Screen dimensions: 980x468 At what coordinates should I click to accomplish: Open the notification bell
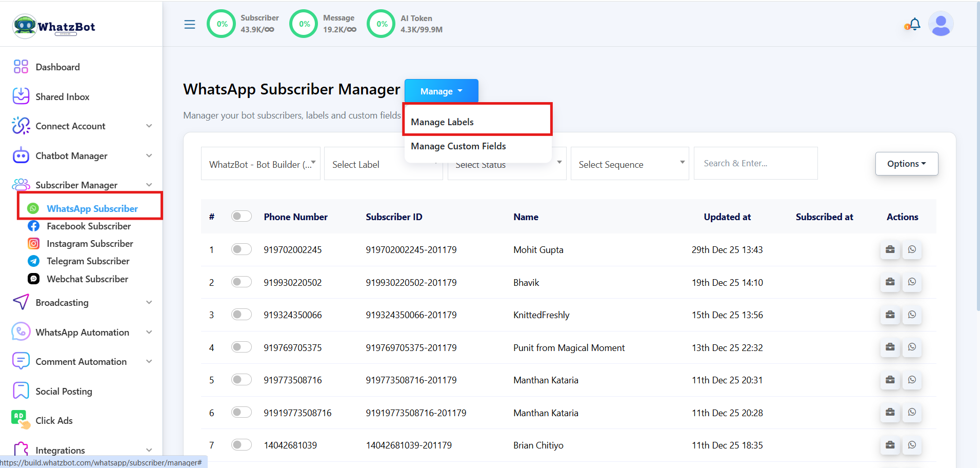(914, 24)
